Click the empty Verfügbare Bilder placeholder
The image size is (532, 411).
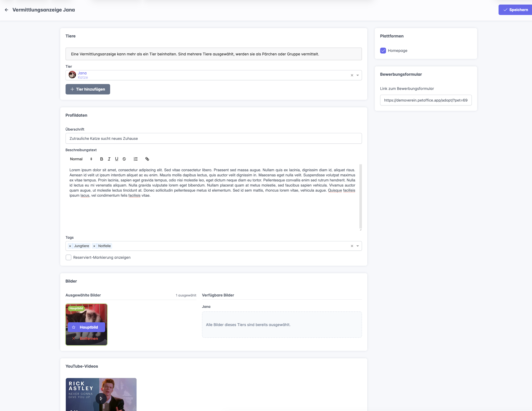pyautogui.click(x=282, y=325)
